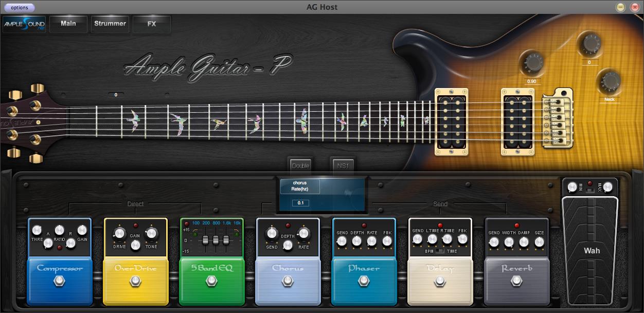
Task: Click the Wah MIN knob
Action: 572,187
